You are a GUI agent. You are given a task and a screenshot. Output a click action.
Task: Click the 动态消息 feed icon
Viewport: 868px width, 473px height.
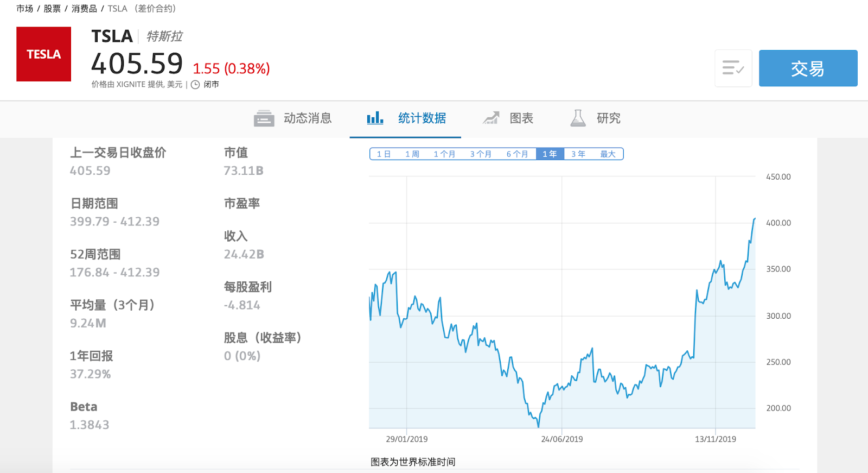point(264,118)
